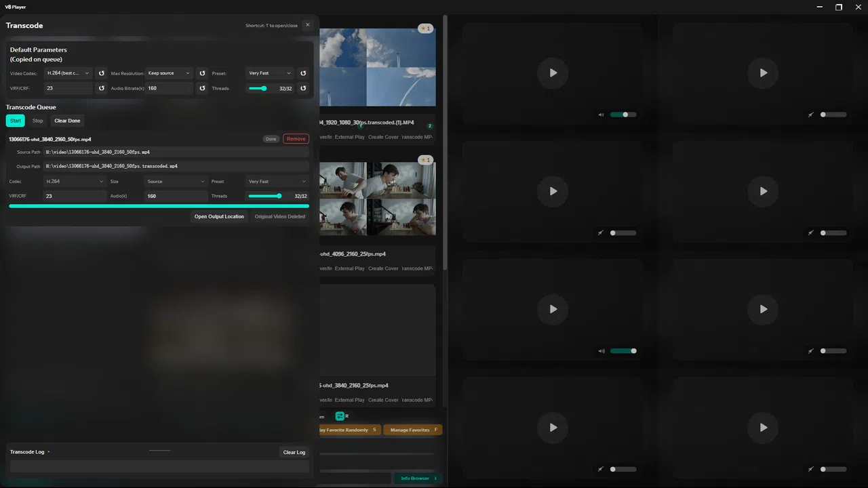Viewport: 868px width, 488px height.
Task: Click the default VRF/CRF input field
Action: (x=68, y=88)
